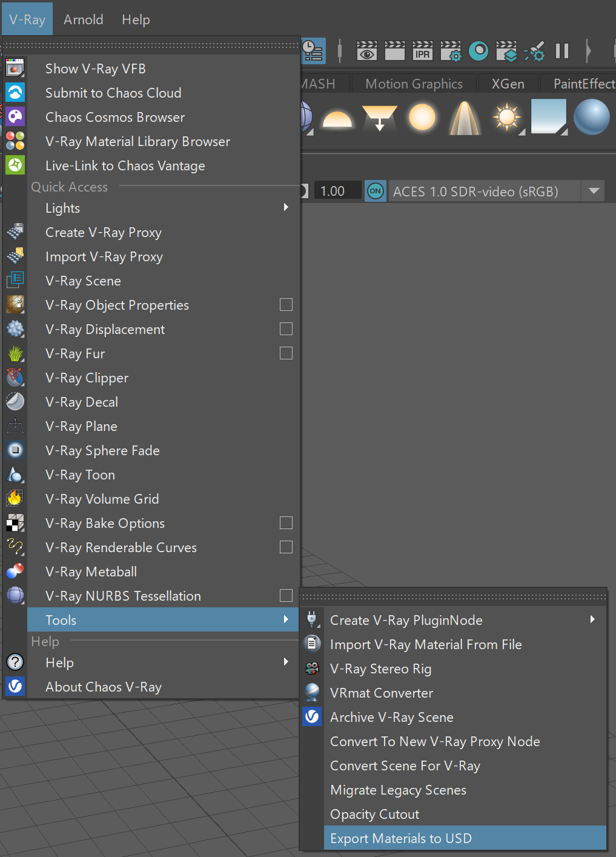Choose Convert To New V-Ray Proxy Node
This screenshot has height=857, width=616.
465,741
